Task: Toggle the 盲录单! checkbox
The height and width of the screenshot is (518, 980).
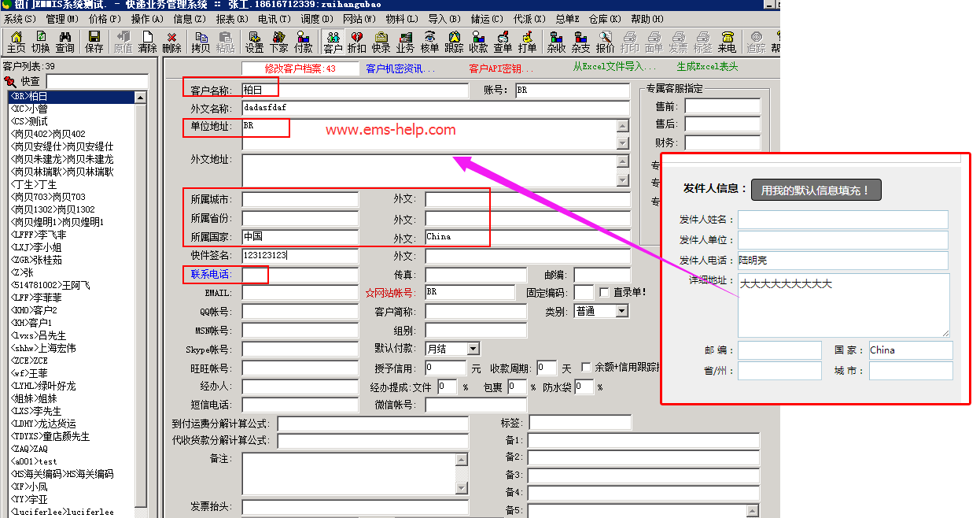Action: coord(604,293)
